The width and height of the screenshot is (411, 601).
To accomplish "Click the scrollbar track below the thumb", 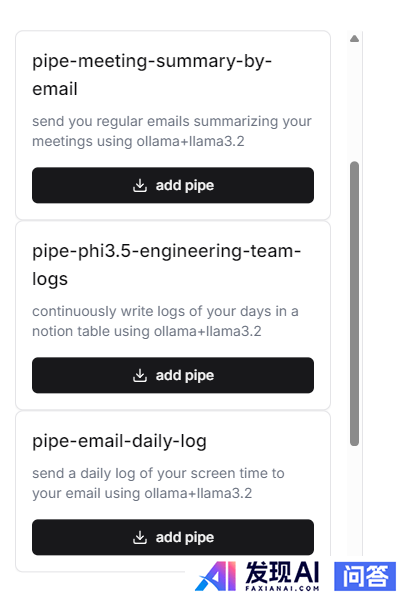I will (355, 498).
